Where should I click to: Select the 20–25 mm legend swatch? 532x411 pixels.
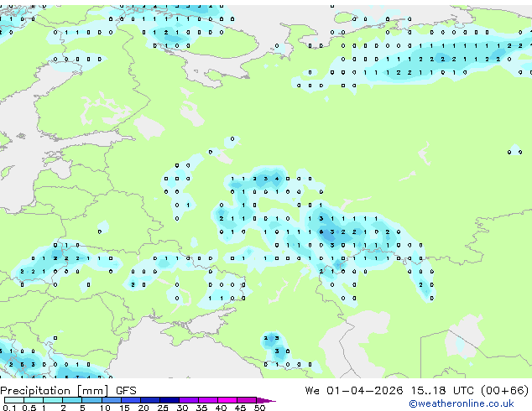pos(149,400)
